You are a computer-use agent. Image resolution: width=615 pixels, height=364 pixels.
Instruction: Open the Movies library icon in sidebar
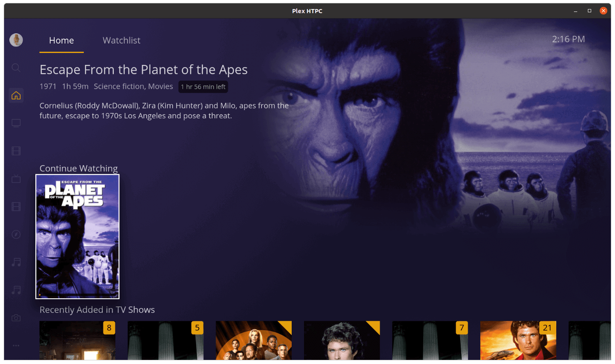[16, 151]
